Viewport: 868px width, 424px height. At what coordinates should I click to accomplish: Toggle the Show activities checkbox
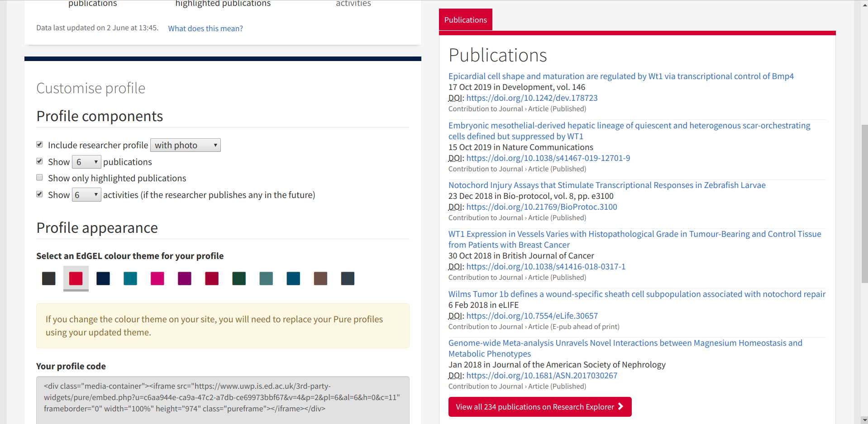tap(40, 194)
